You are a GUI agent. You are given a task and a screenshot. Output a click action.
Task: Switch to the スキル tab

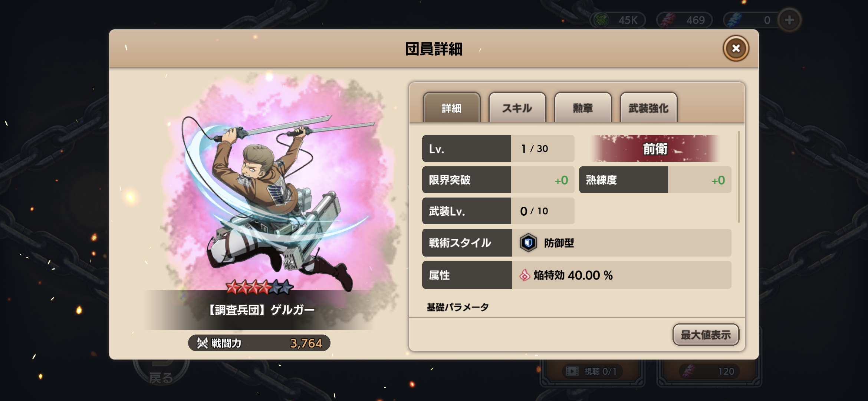tap(517, 108)
